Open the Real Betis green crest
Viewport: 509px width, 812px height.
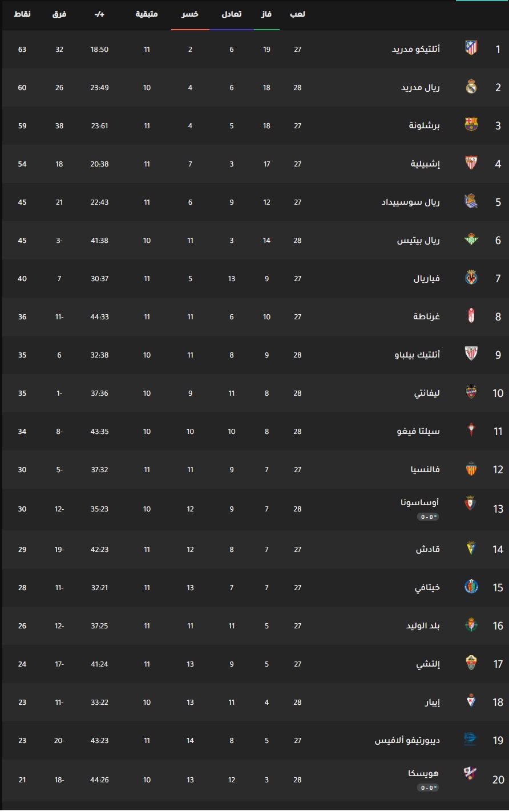click(x=471, y=240)
